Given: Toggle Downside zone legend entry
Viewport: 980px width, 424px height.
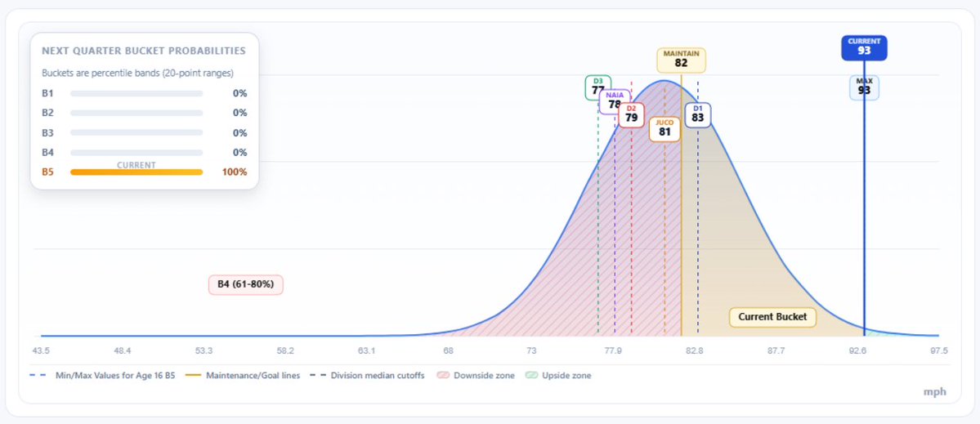Looking at the screenshot, I should tap(475, 376).
